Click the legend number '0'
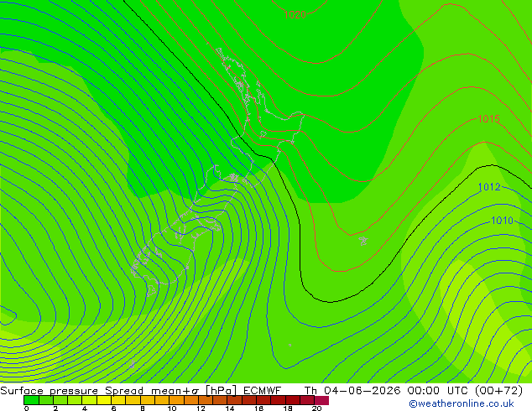 (x=27, y=408)
